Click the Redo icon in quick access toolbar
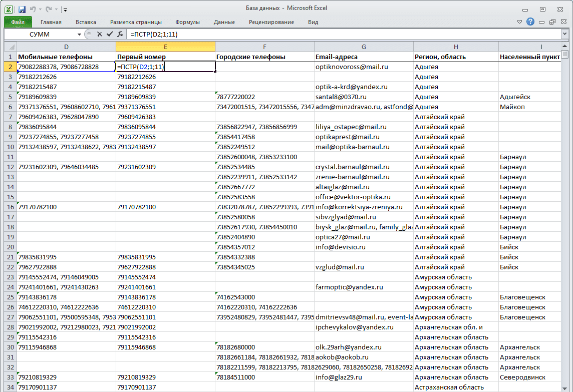573x392 pixels. click(49, 10)
